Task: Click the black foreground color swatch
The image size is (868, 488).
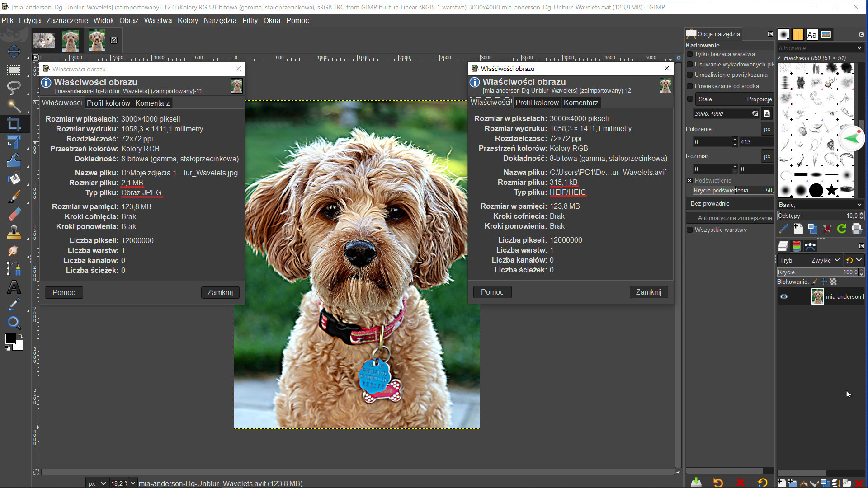Action: point(10,339)
